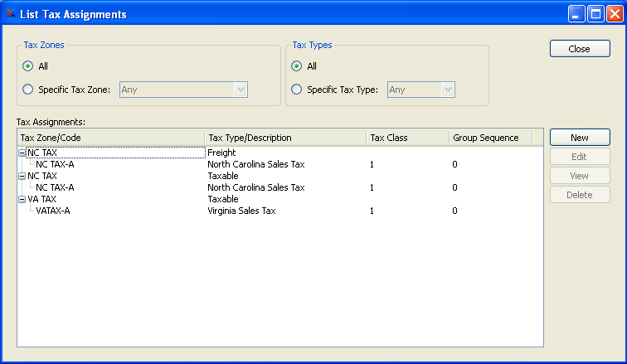This screenshot has height=364, width=627.
Task: Collapse the NC TAX Freight tree node
Action: (x=22, y=153)
